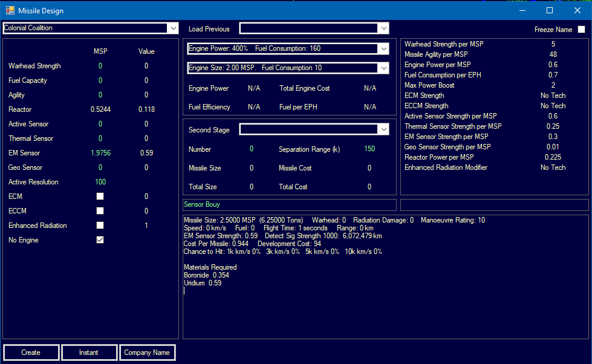
Task: Click the EM Sensor MSP value 1.9756
Action: [100, 153]
